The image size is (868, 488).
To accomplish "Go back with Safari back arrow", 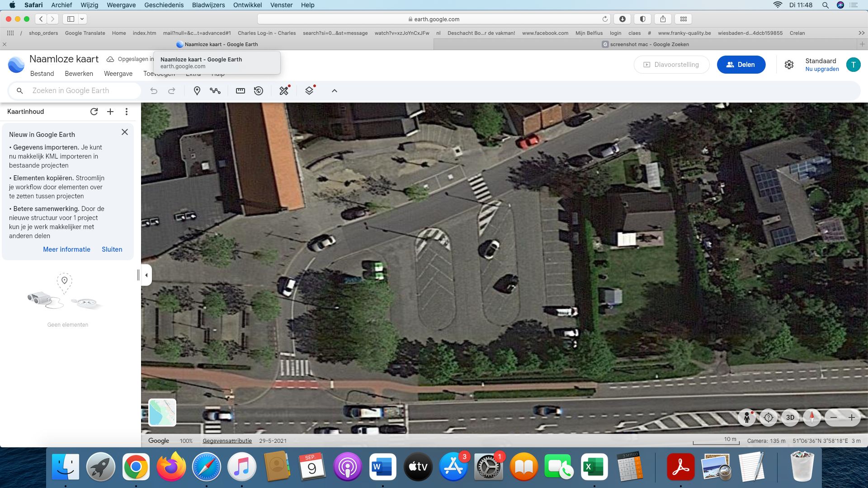I will (41, 19).
